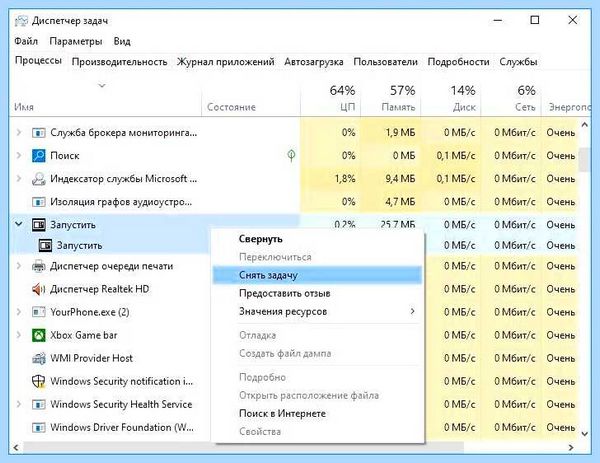The height and width of the screenshot is (463, 600).
Task: Click the Поиск magnifier process icon
Action: 38,156
